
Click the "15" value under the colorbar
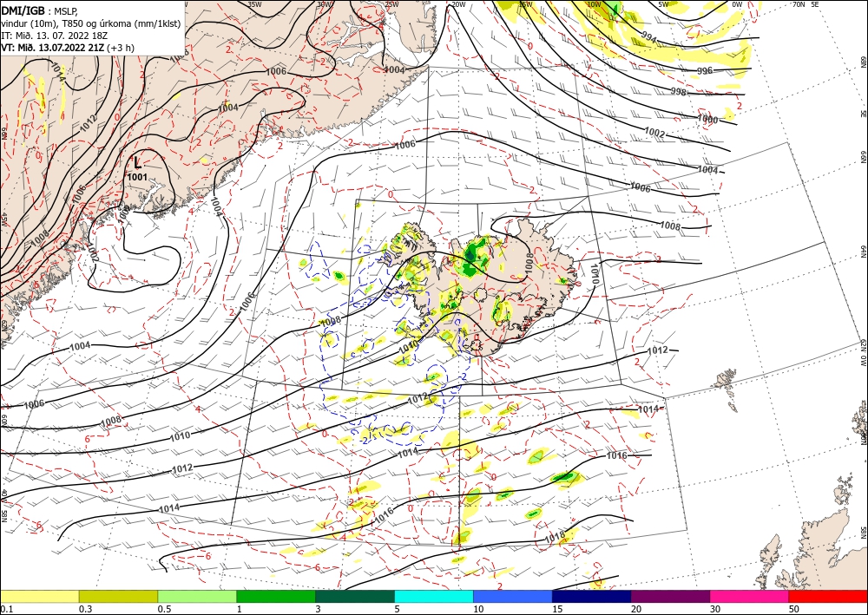(557, 609)
